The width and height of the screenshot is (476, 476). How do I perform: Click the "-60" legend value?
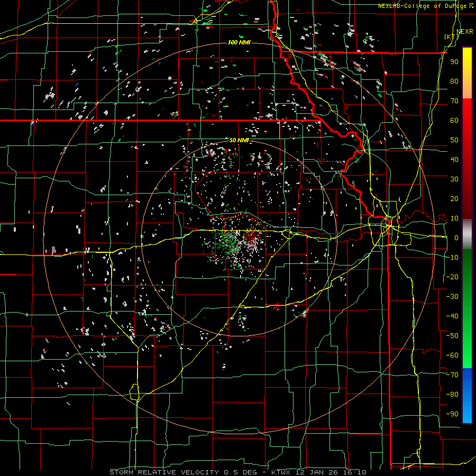click(452, 355)
